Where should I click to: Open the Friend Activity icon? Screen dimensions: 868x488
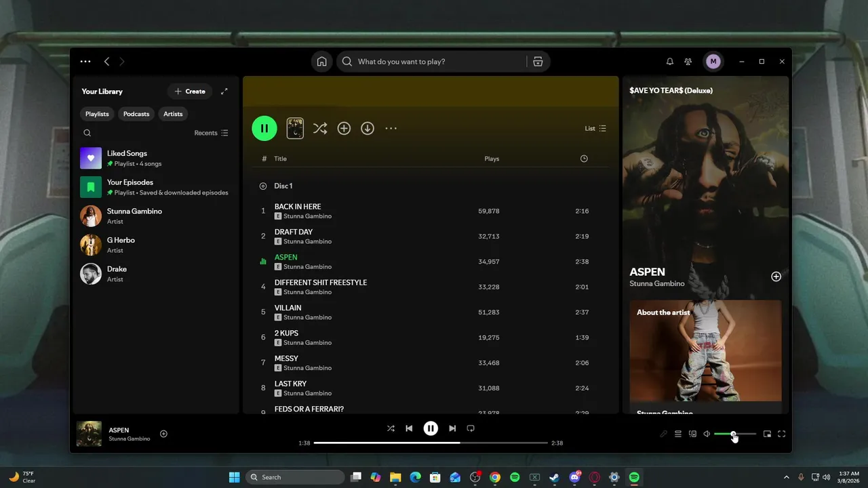(x=688, y=62)
